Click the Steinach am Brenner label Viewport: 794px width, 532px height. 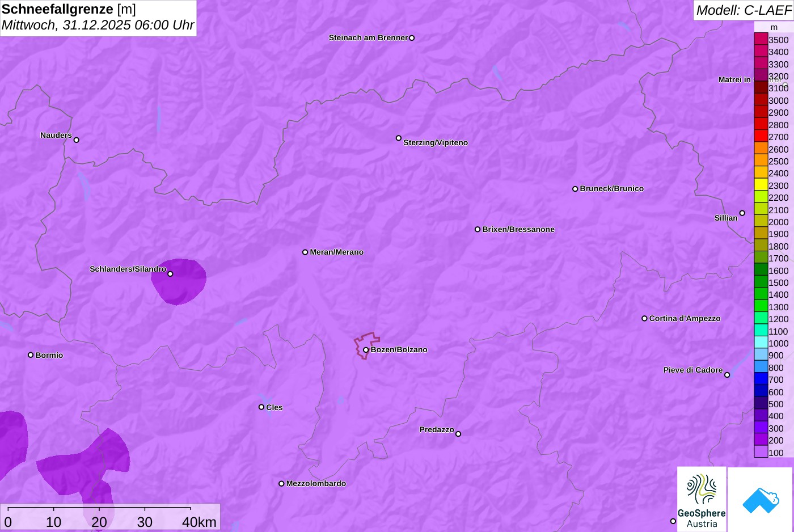(x=368, y=37)
